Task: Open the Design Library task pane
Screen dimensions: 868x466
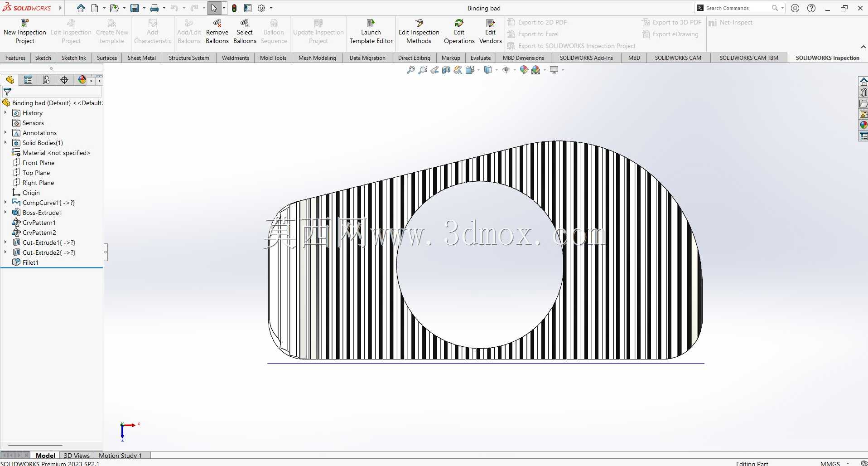Action: pos(863,92)
